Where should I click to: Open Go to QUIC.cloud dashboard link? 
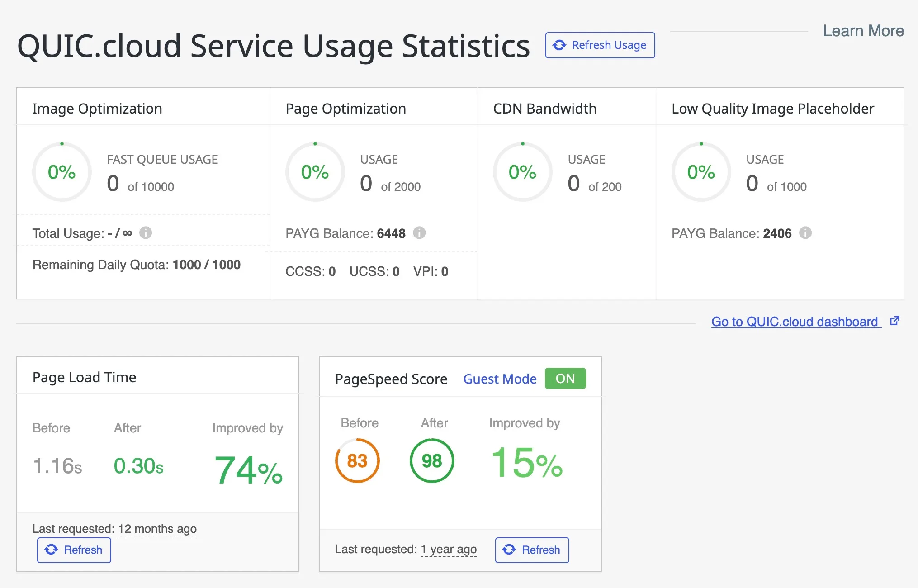[795, 322]
